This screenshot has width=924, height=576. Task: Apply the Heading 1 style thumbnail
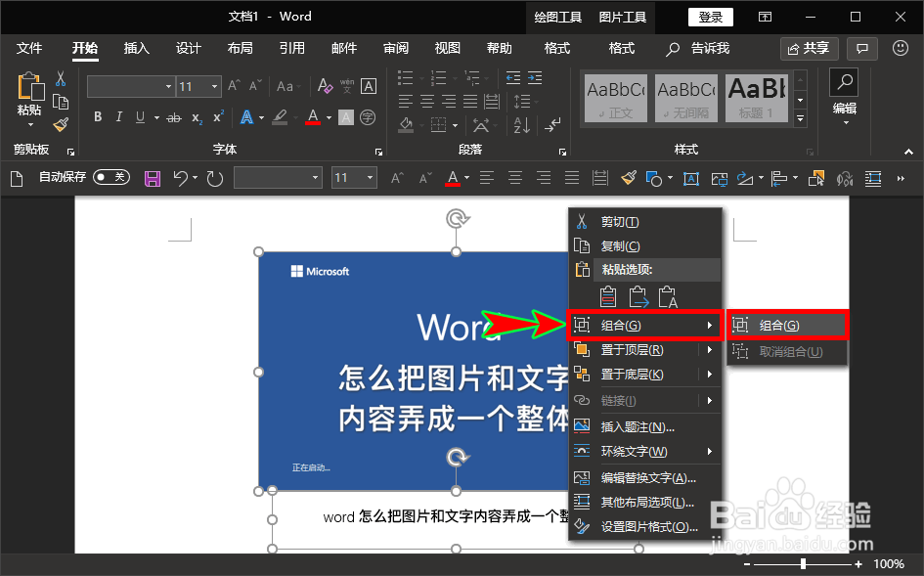pyautogui.click(x=757, y=98)
